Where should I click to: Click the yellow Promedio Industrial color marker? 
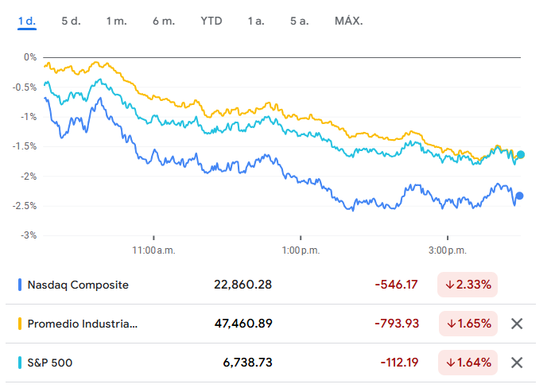(19, 324)
